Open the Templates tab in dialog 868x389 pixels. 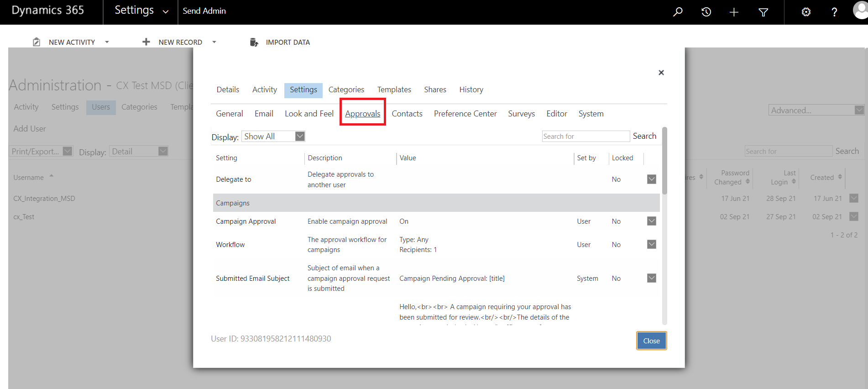point(394,89)
